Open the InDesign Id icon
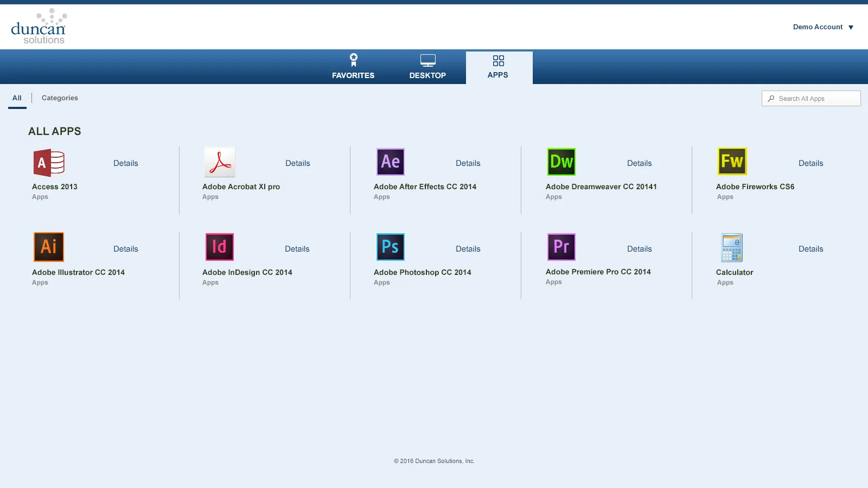Screen dimensions: 868x488 [x=220, y=247]
